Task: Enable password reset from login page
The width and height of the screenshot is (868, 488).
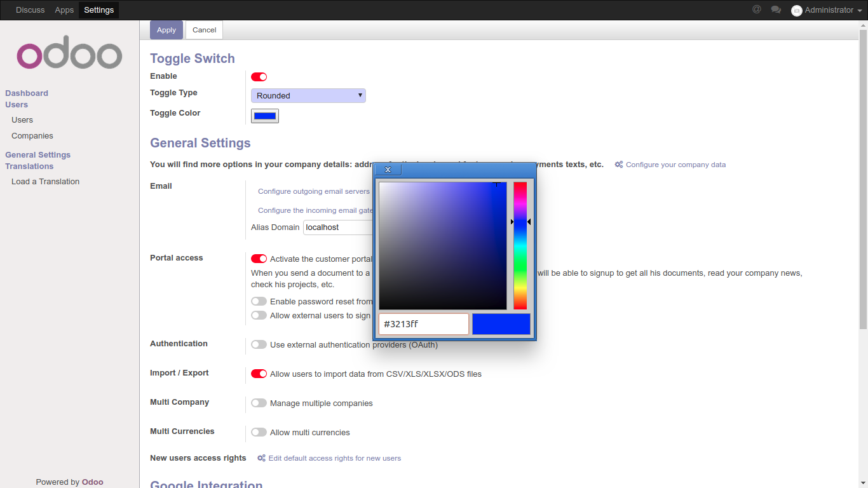Action: point(259,301)
